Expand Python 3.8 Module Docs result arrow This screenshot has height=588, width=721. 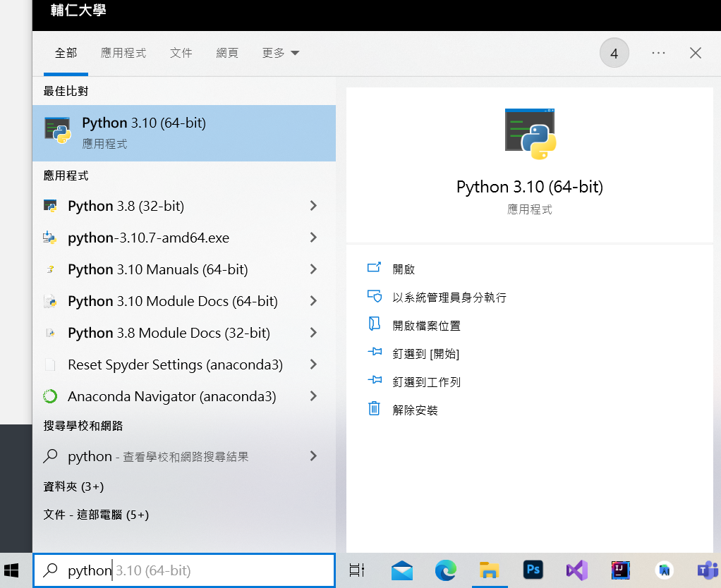[314, 333]
